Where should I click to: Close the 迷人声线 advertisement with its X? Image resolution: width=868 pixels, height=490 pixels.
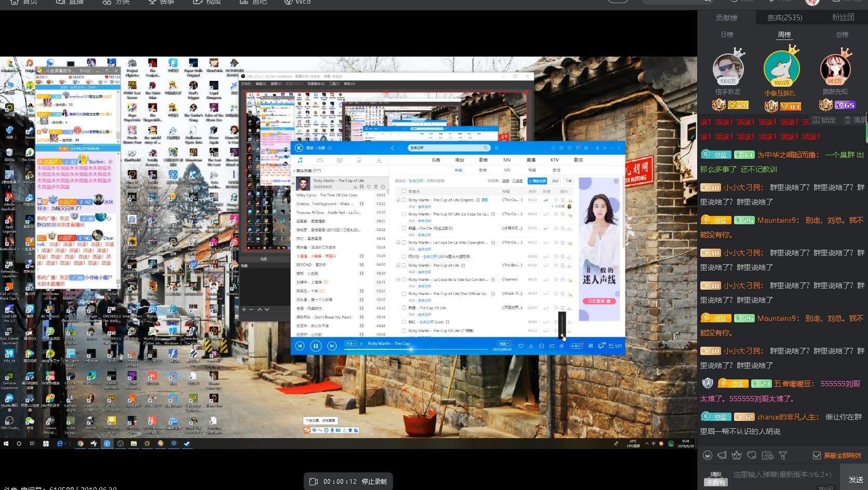(616, 181)
